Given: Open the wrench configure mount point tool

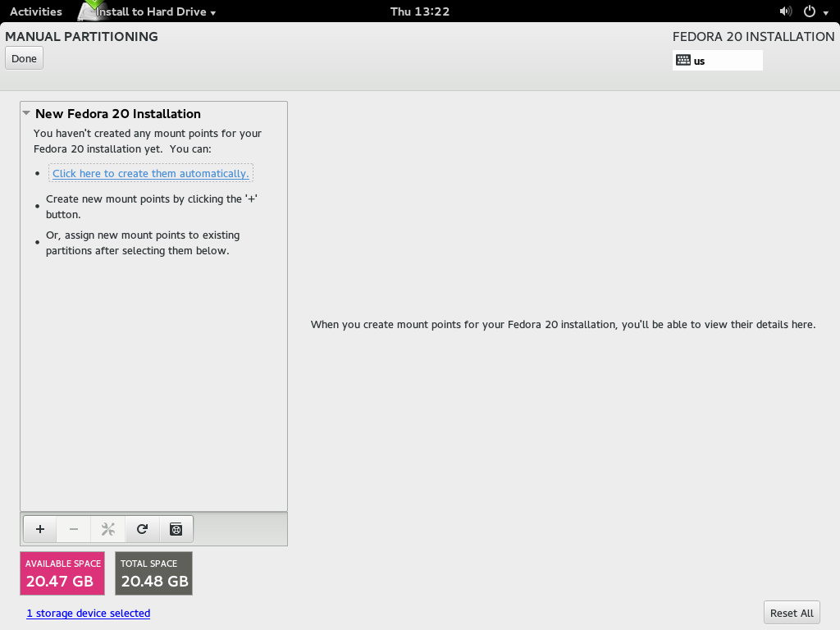Looking at the screenshot, I should pos(107,529).
